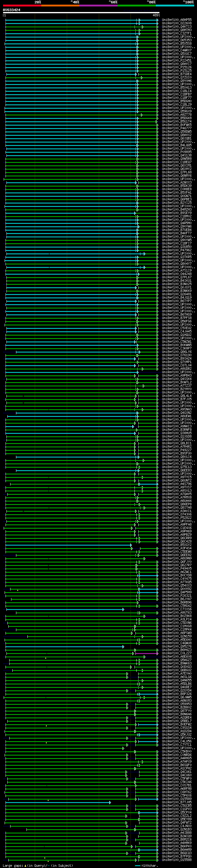Click the green ~80% legend color segment
Image resolution: width=197 pixels, height=868 pixels.
tap(137, 6)
